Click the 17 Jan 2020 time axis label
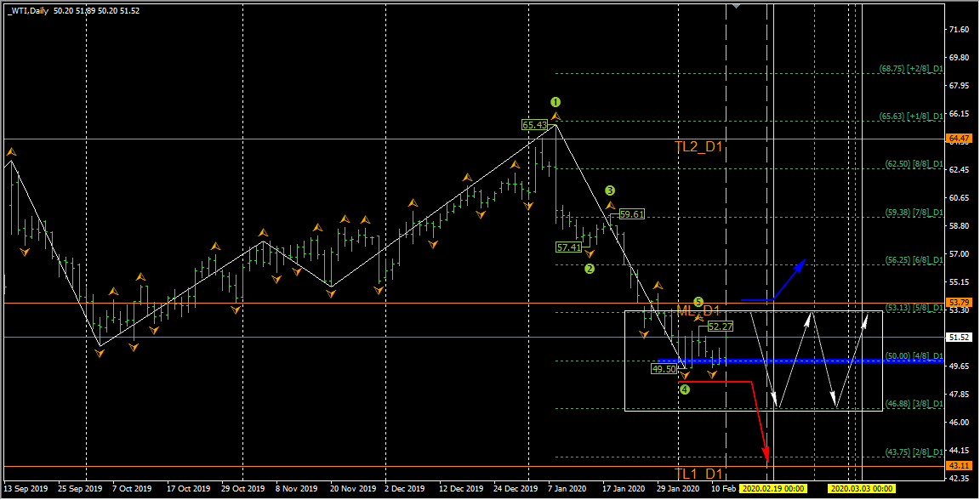The image size is (980, 500). (x=624, y=489)
